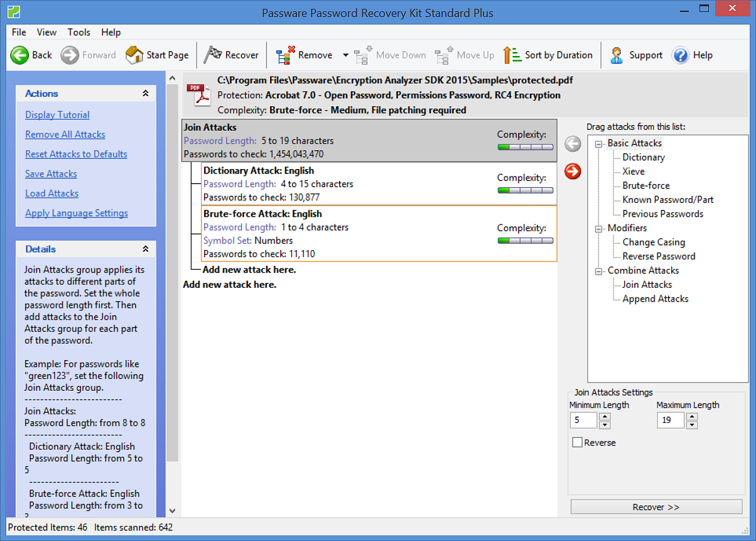Viewport: 756px width, 541px height.
Task: Click the grey left arrow beside attack list
Action: pyautogui.click(x=573, y=144)
